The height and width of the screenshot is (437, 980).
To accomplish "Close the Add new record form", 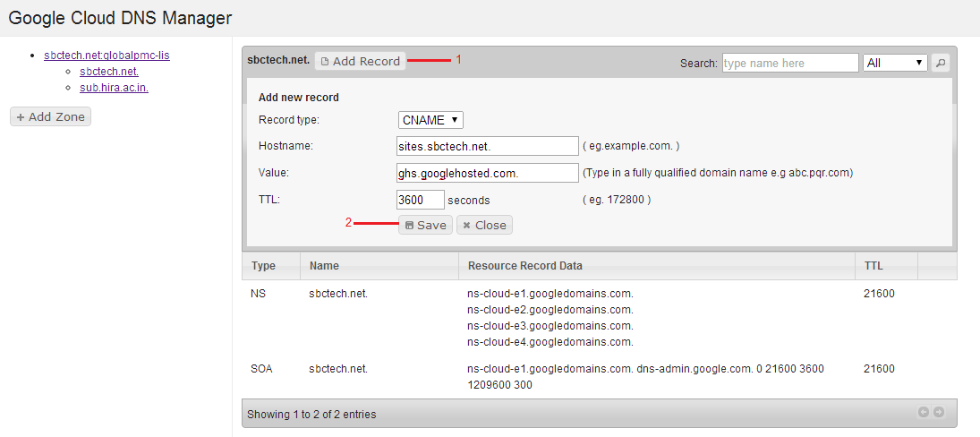I will coord(484,225).
